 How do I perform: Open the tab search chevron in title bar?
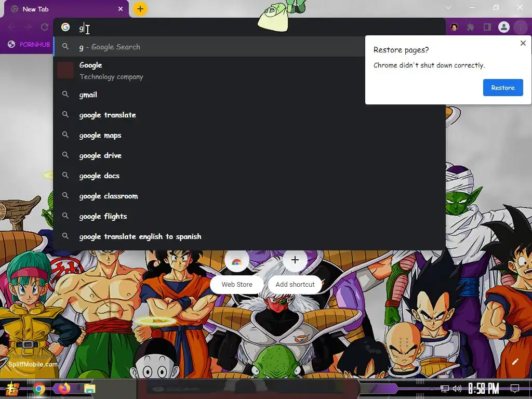click(448, 7)
